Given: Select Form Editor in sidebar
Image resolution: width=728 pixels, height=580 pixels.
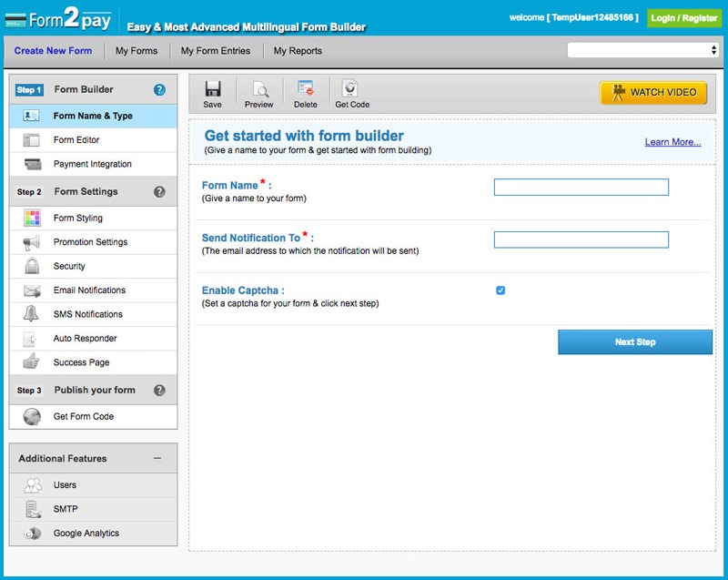Looking at the screenshot, I should click(x=93, y=140).
